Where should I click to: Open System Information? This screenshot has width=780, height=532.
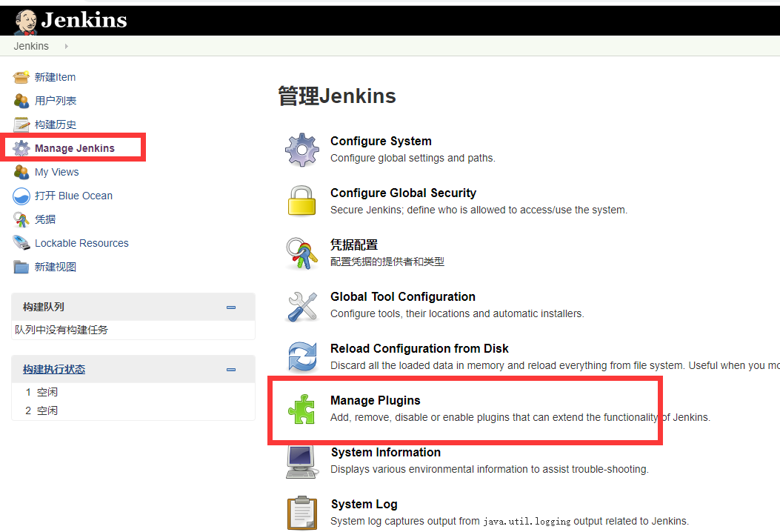[x=386, y=452]
